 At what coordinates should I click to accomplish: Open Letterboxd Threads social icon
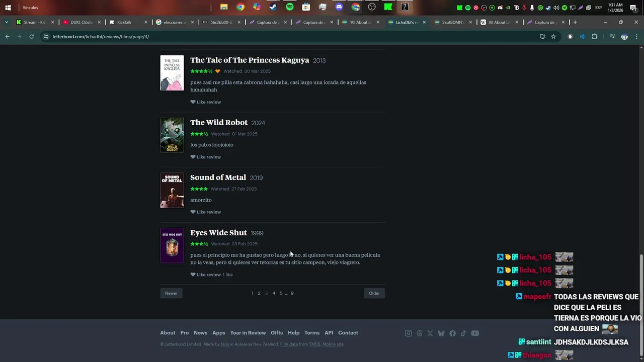420,333
